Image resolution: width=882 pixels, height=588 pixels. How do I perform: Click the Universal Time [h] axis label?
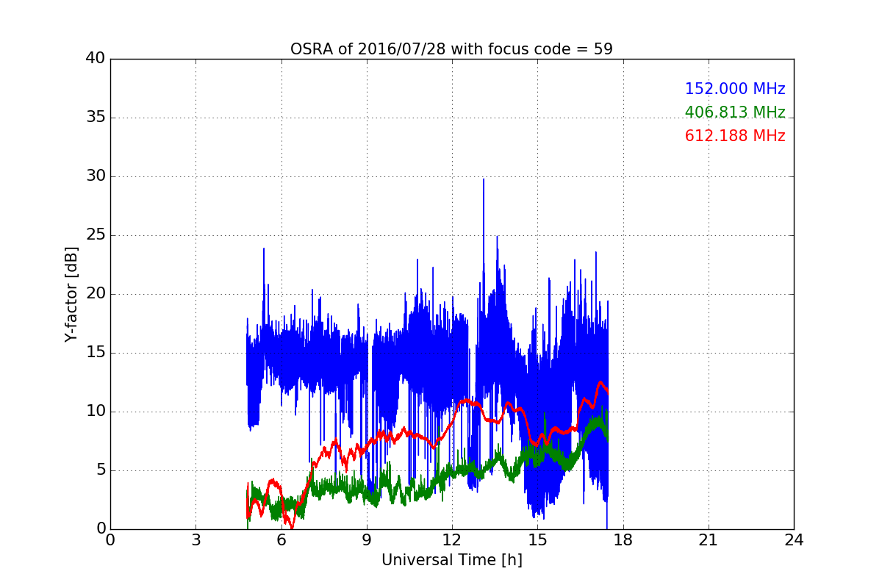(x=451, y=560)
